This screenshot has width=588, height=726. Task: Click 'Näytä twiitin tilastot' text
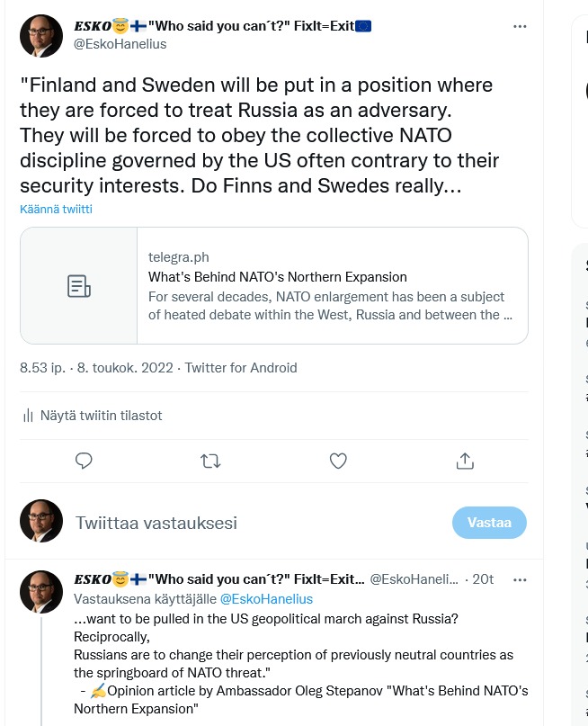tap(102, 416)
